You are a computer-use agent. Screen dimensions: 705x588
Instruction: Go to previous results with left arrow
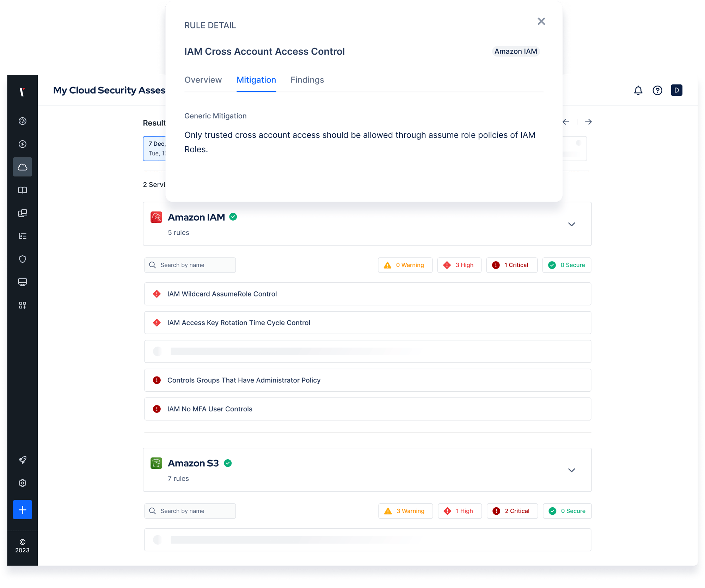tap(566, 122)
